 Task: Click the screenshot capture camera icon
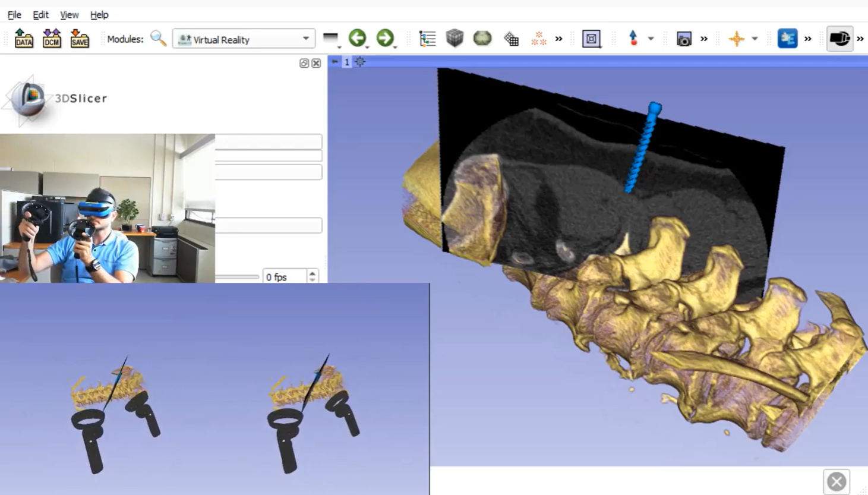tap(684, 39)
